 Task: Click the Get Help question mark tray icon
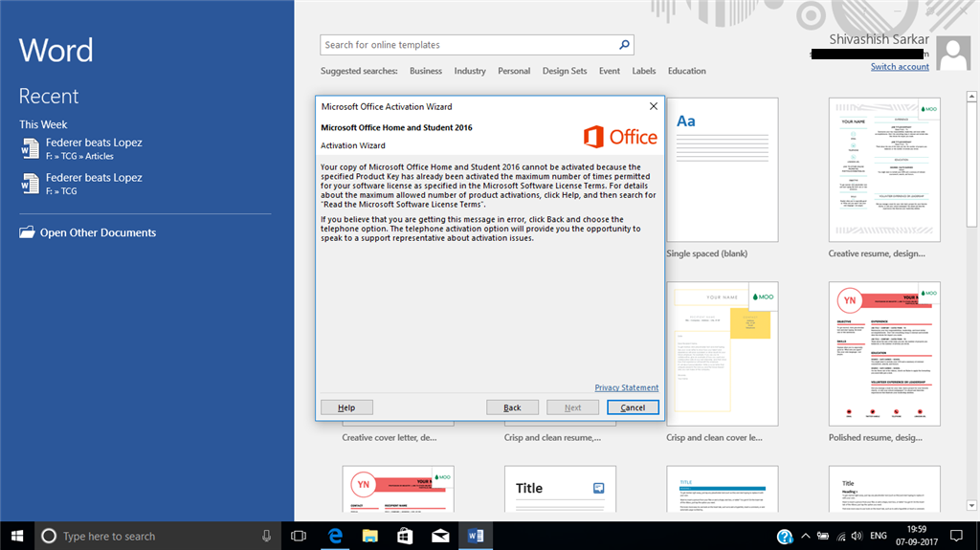785,537
